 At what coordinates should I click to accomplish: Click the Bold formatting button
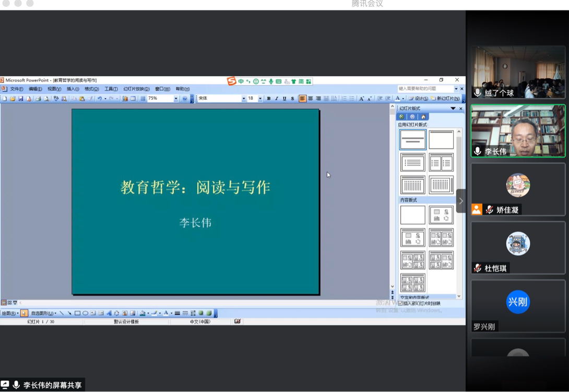[269, 99]
